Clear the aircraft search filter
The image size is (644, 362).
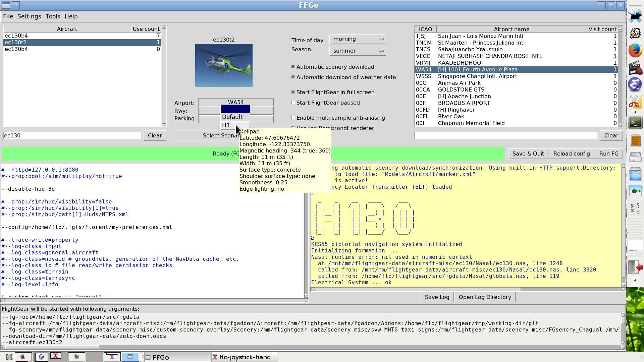click(155, 136)
